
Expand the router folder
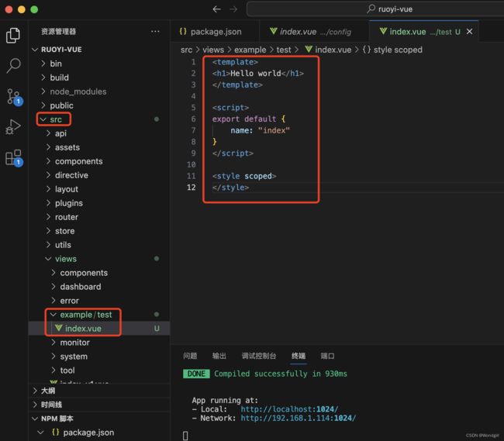pyautogui.click(x=99, y=217)
